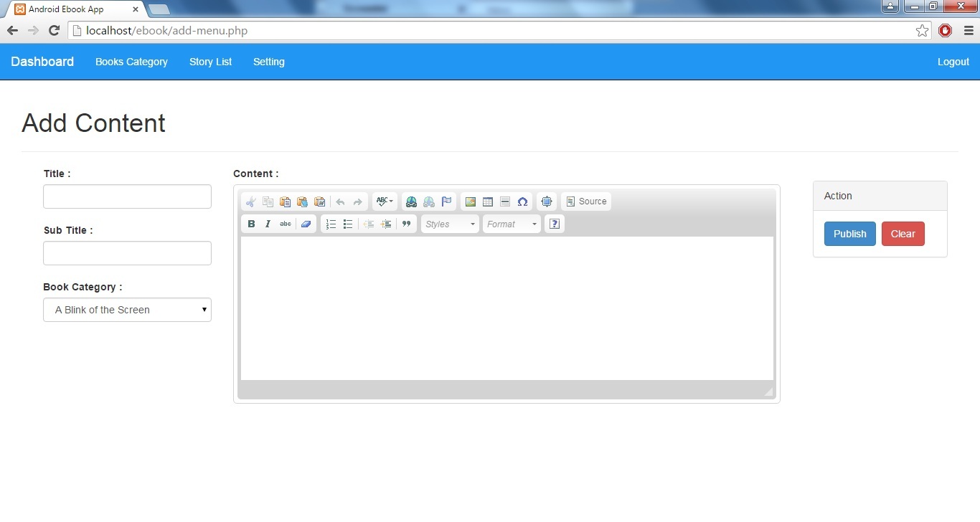Toggle strikethrough text formatting
The width and height of the screenshot is (980, 522).
(286, 224)
